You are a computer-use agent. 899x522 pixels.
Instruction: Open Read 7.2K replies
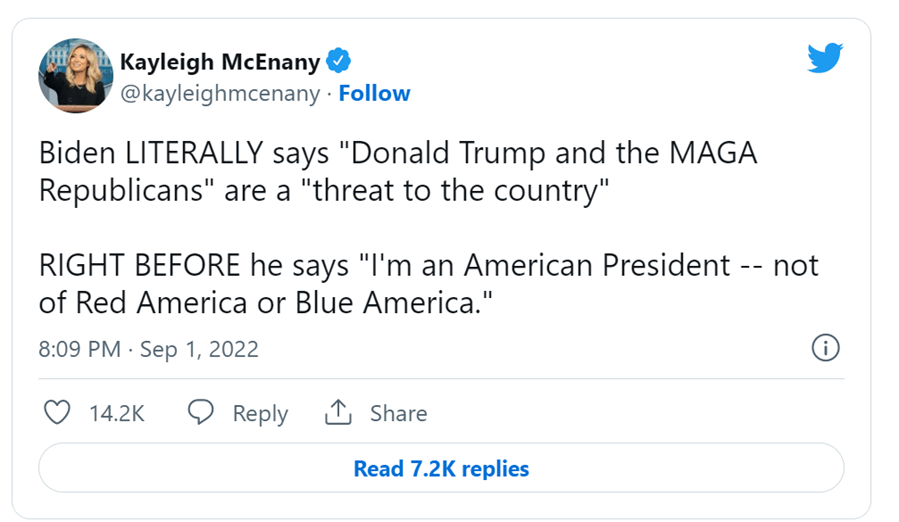pos(441,468)
